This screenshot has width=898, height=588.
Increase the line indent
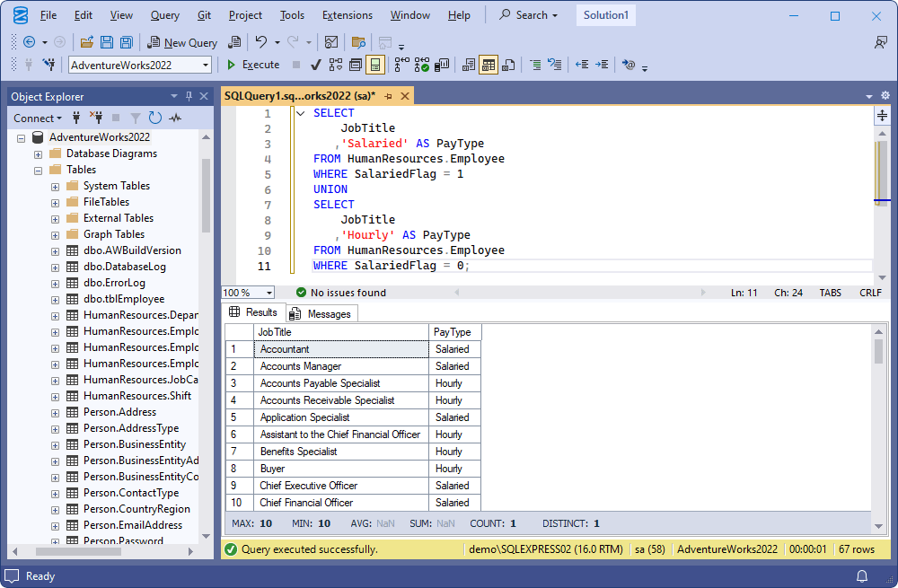pos(602,65)
